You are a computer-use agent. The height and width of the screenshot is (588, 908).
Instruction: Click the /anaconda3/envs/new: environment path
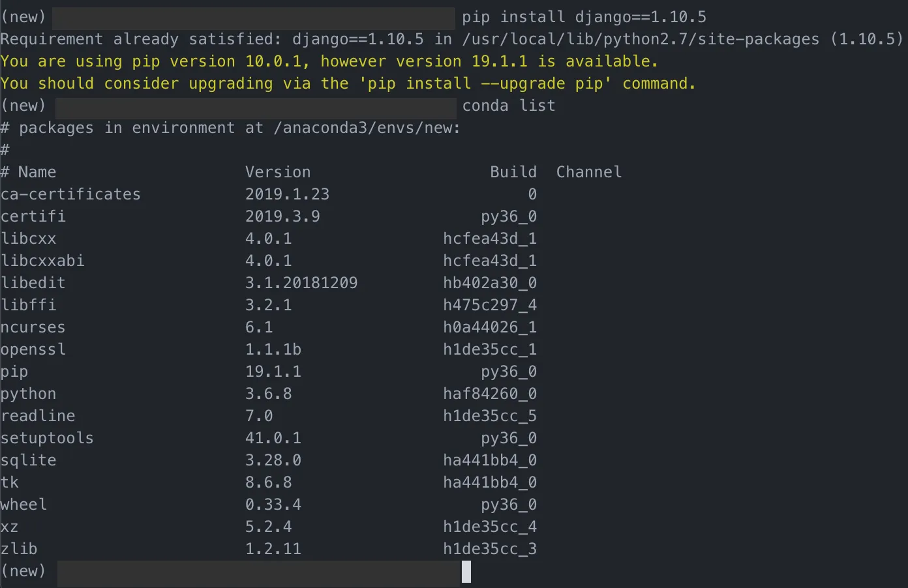pos(367,128)
